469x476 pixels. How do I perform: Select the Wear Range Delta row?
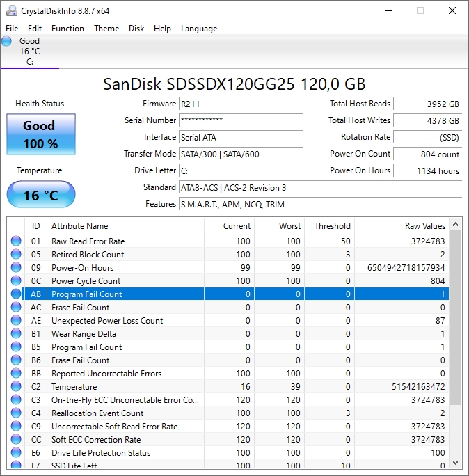pos(228,333)
